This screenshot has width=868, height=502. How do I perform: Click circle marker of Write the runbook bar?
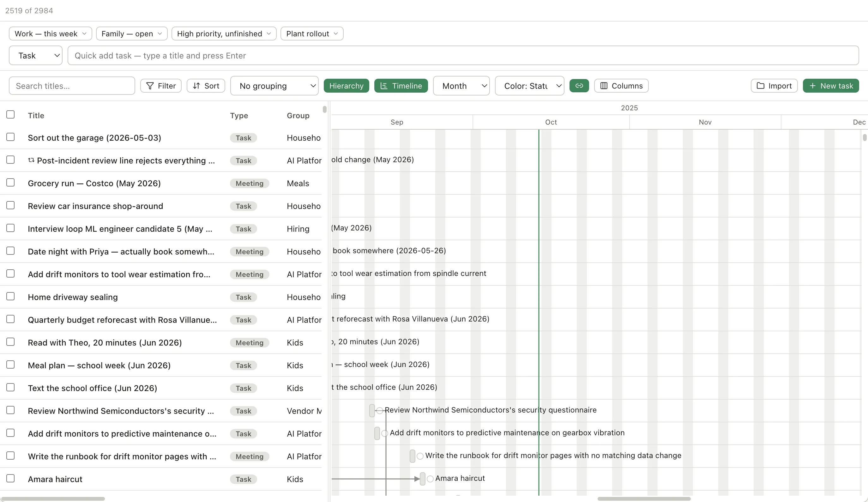pyautogui.click(x=420, y=456)
